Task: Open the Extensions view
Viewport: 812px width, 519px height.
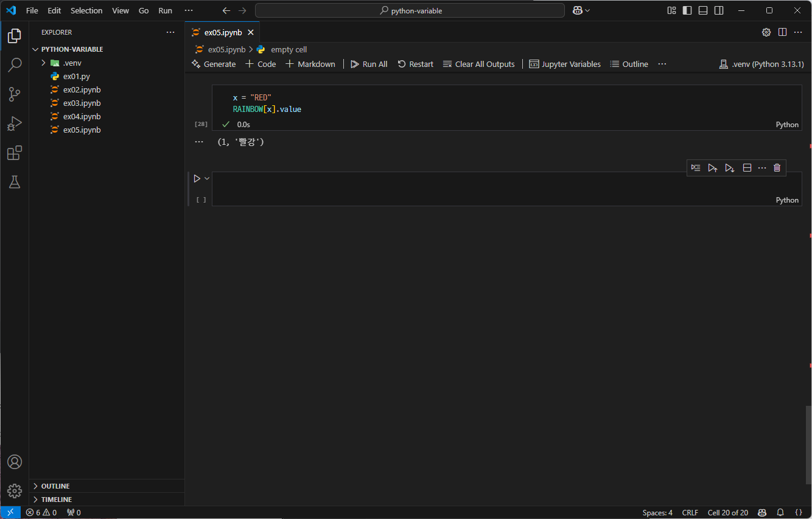Action: coord(15,153)
